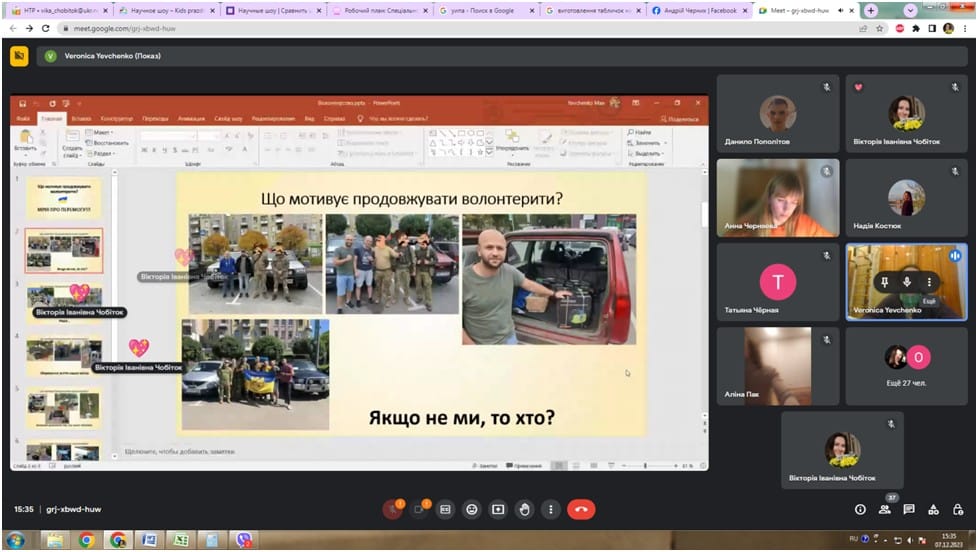
Task: Click the present screen button
Action: click(498, 509)
